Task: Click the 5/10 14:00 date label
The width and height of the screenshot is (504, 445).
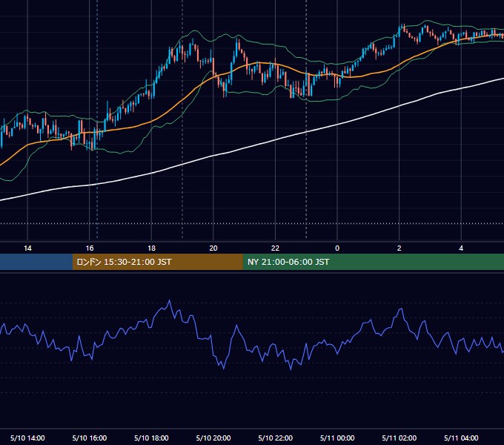Action: 27,438
